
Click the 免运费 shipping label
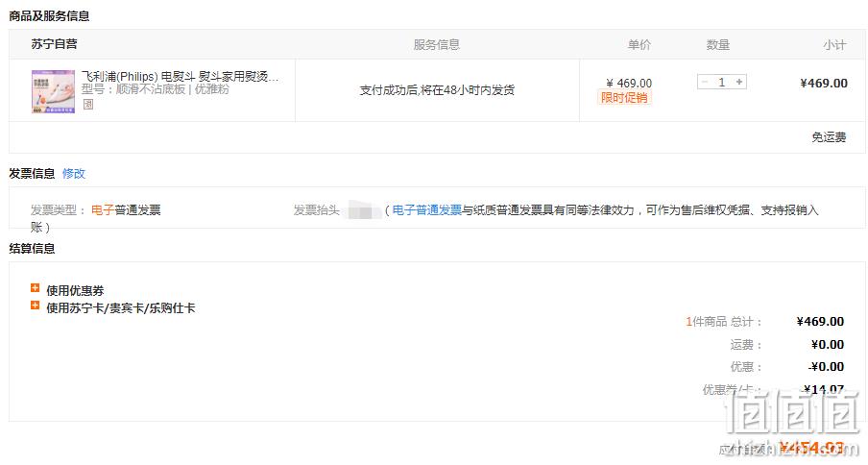point(829,137)
